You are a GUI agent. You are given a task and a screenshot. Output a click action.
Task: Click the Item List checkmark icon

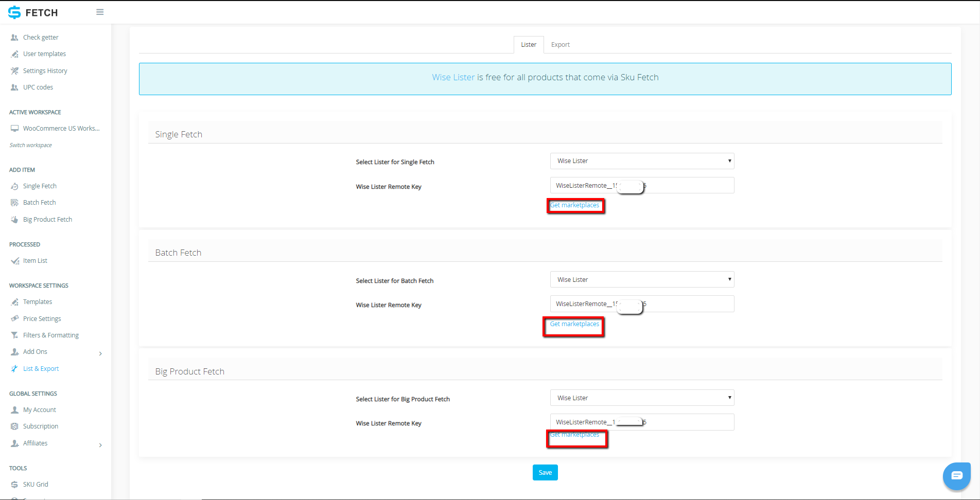(15, 261)
